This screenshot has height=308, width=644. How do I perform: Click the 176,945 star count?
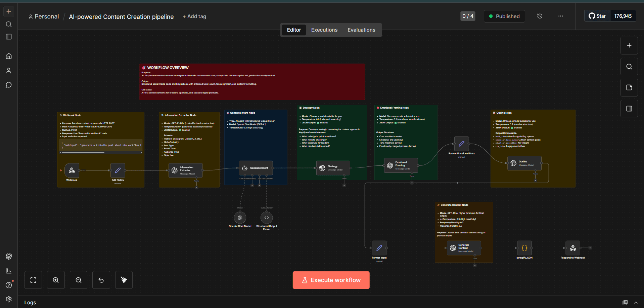click(623, 16)
